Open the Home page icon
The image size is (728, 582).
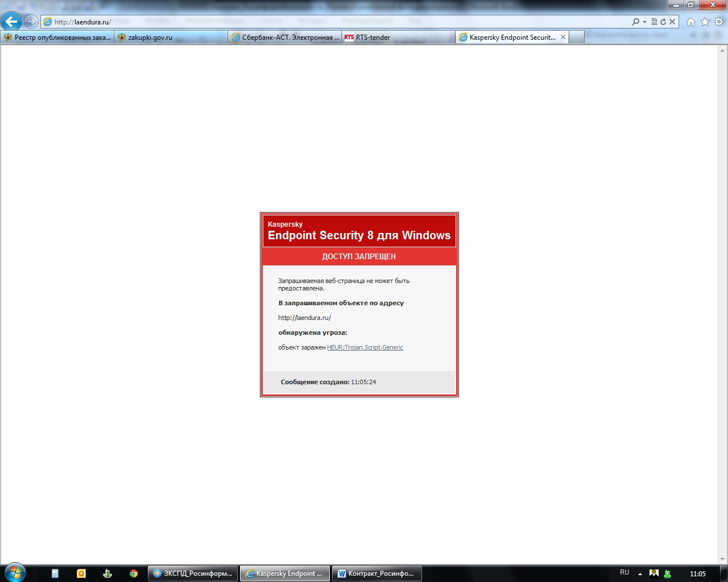691,22
